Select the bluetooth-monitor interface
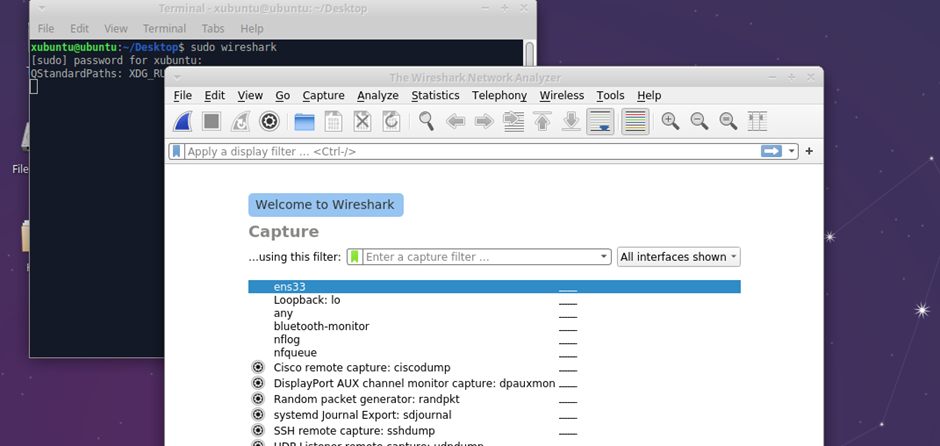940x446 pixels. click(494, 326)
